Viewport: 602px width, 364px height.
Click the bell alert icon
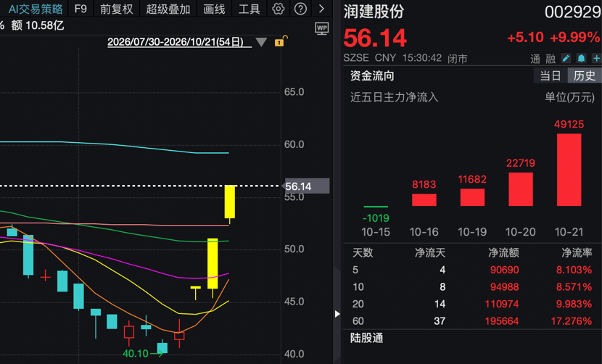pyautogui.click(x=581, y=58)
